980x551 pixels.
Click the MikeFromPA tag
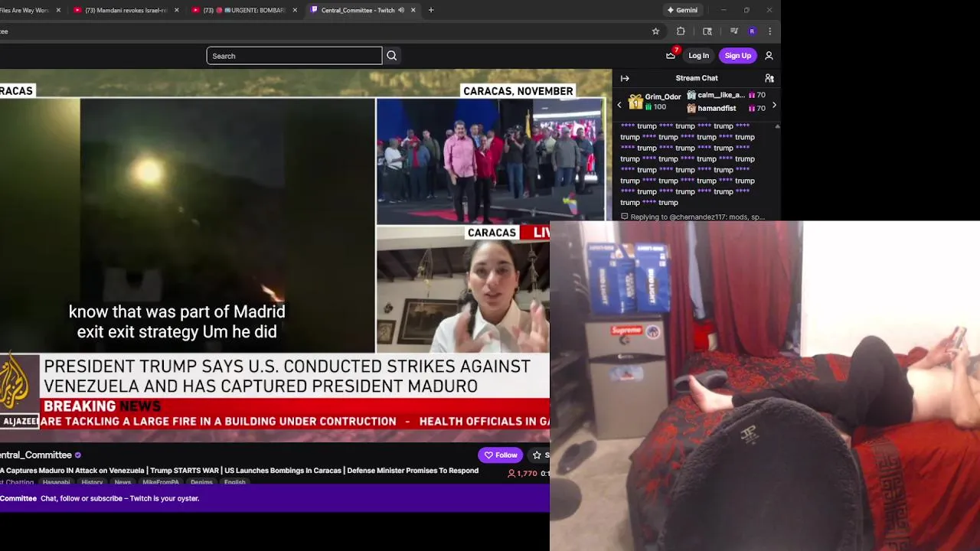[x=160, y=482]
